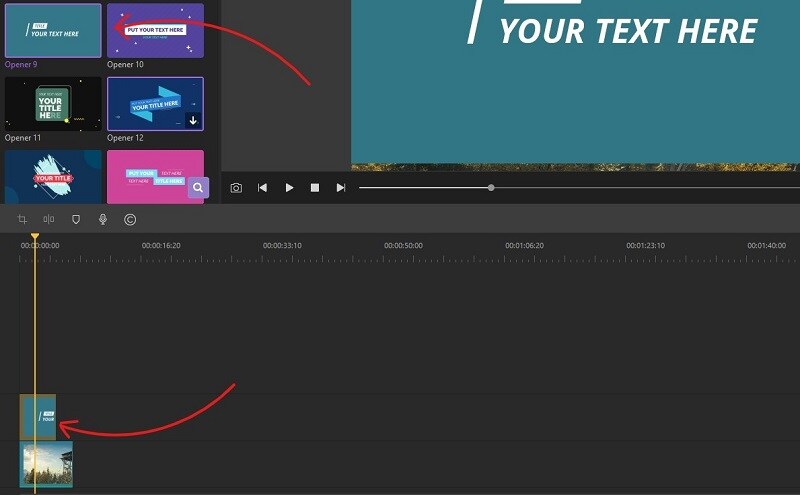The image size is (800, 495).
Task: Stop the preview playback
Action: click(315, 188)
